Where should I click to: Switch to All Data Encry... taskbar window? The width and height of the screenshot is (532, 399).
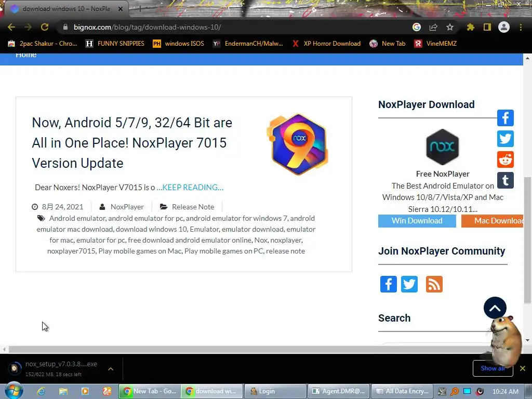402,391
